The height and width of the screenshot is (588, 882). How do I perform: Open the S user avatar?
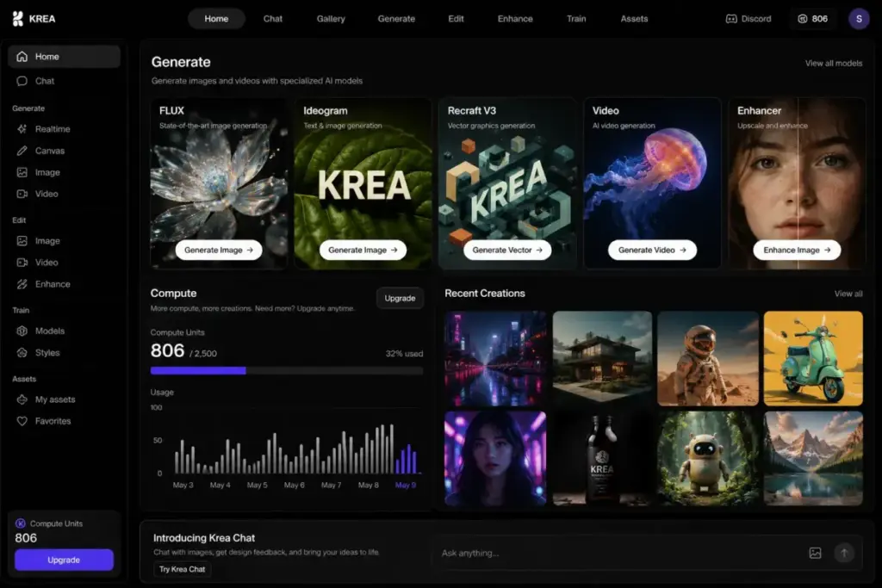point(859,19)
